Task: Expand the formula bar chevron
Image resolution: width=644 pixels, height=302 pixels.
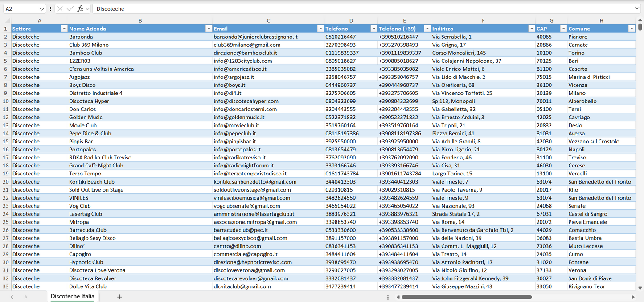Action: [x=637, y=9]
